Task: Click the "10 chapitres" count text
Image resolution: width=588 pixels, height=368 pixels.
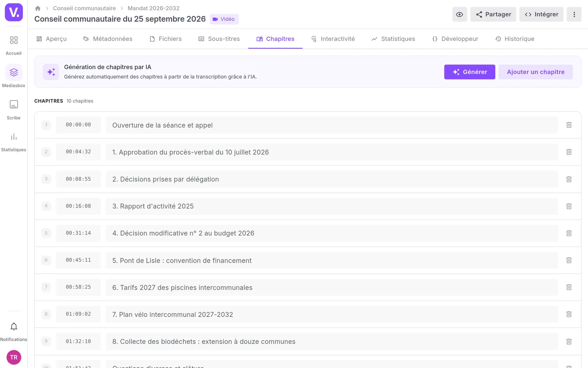Action: (80, 101)
